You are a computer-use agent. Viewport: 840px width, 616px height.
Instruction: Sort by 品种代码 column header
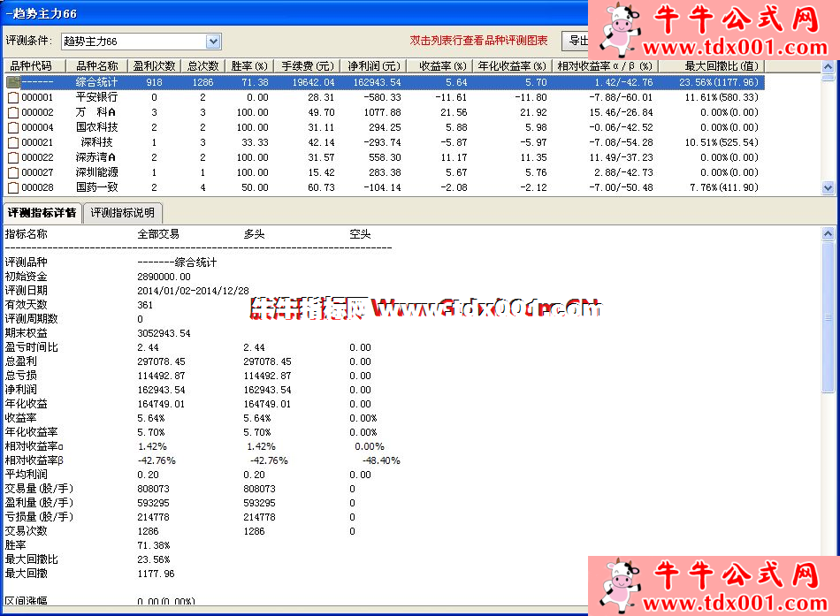(x=34, y=66)
